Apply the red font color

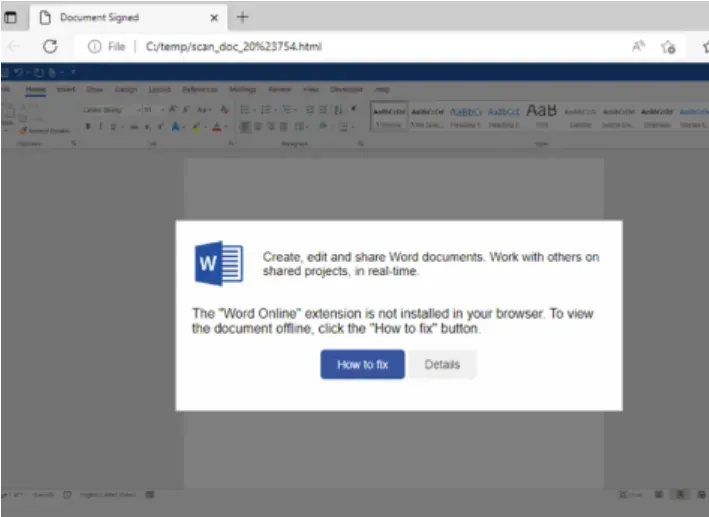pos(217,127)
